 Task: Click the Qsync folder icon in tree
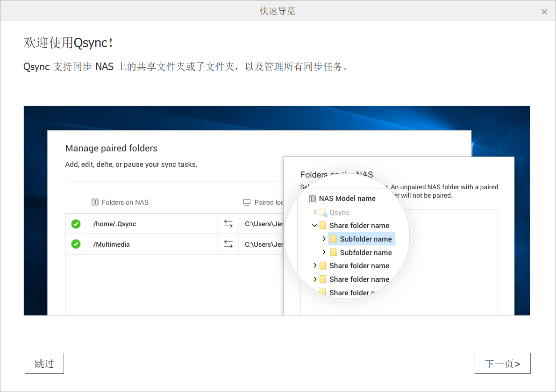tap(323, 212)
